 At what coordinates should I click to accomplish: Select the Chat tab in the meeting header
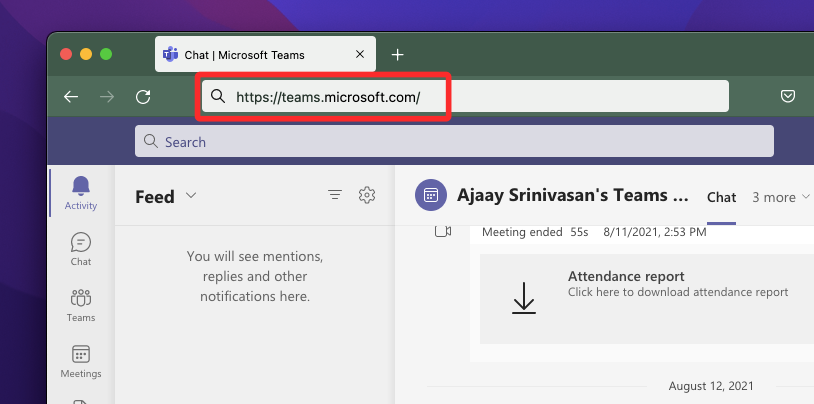click(x=722, y=197)
